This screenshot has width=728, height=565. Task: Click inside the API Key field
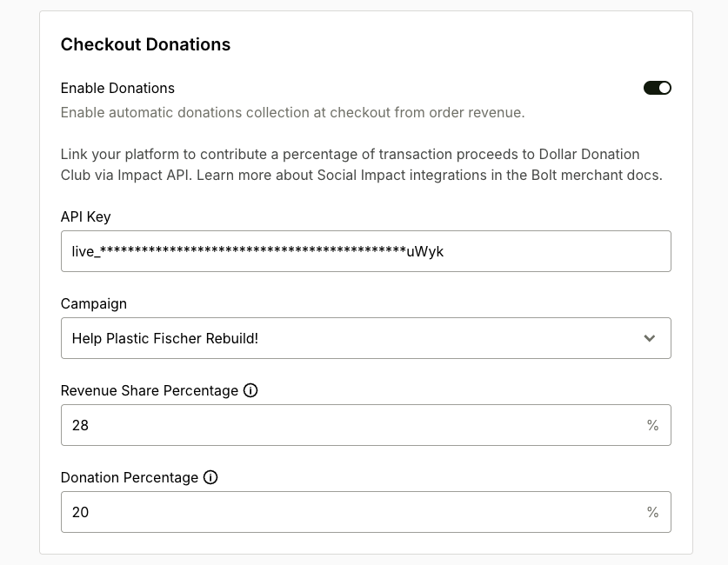click(365, 251)
